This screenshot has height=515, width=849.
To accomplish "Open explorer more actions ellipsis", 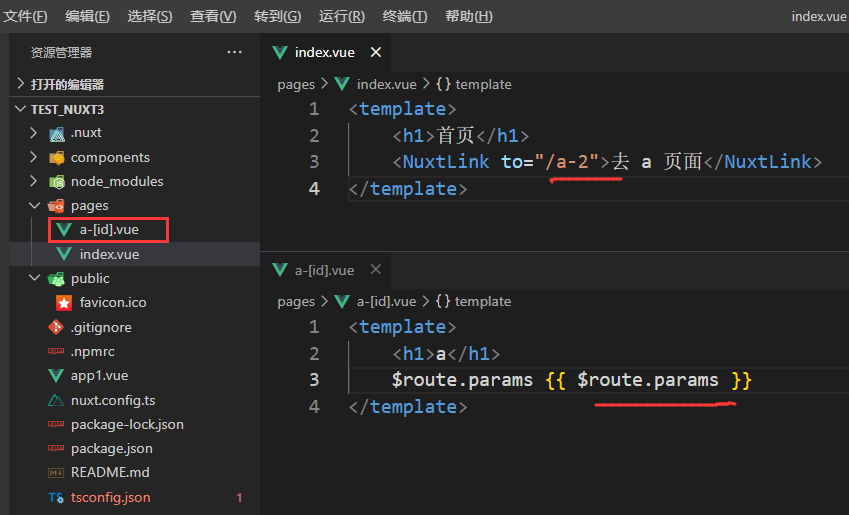I will tap(234, 52).
